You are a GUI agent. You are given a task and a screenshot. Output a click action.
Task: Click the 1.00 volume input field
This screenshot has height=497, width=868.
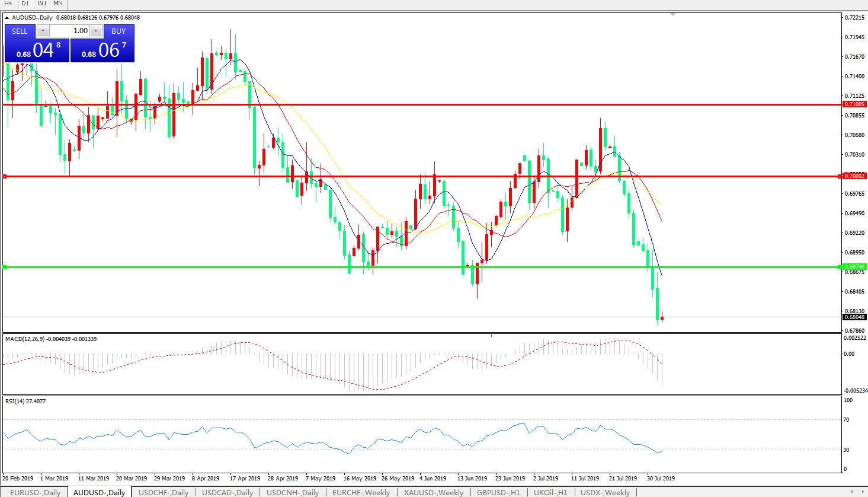point(70,31)
